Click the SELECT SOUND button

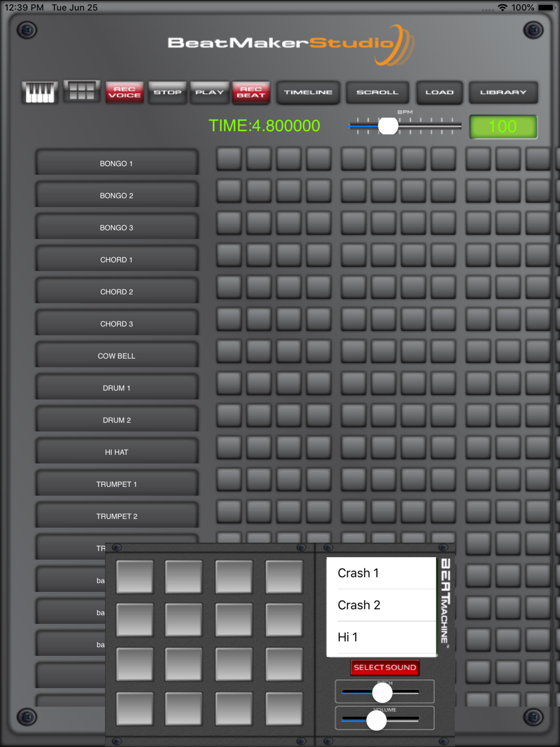(x=385, y=667)
